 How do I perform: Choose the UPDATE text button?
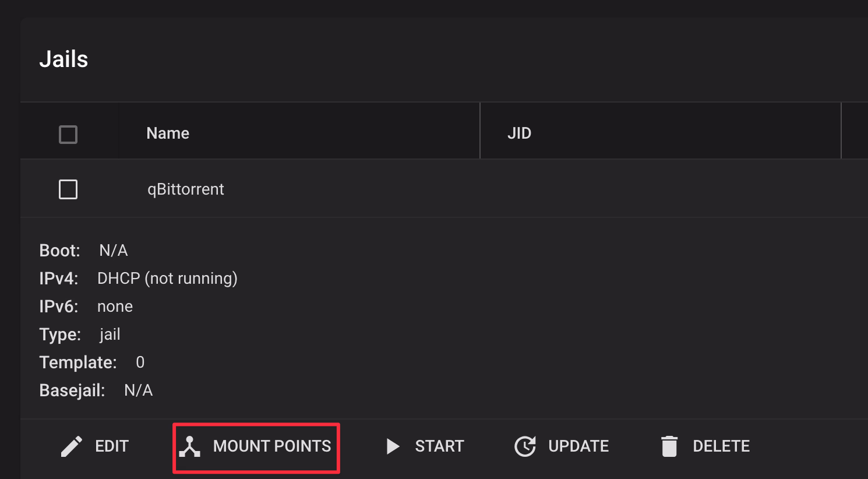click(x=578, y=446)
